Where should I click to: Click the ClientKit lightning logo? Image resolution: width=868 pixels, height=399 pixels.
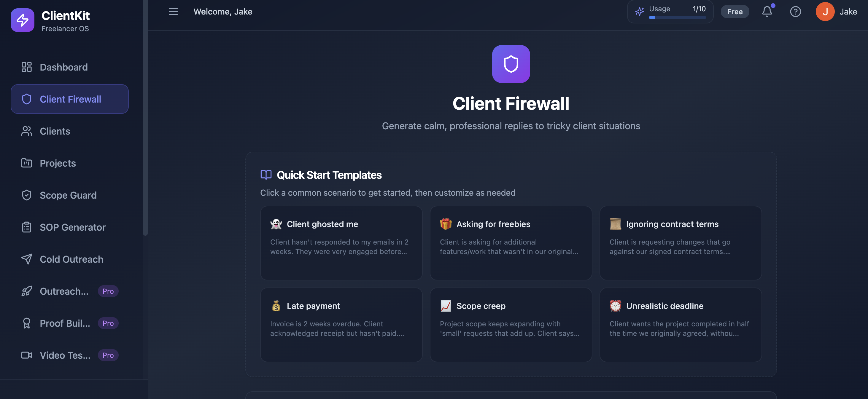pos(22,20)
